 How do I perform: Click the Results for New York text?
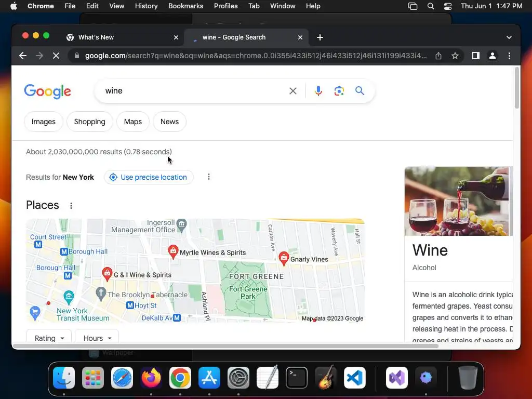click(x=60, y=177)
